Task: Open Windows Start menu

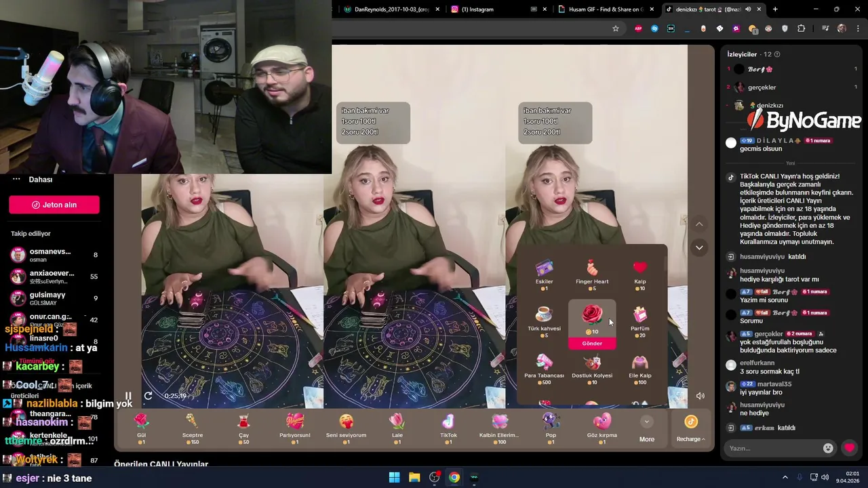Action: point(394,477)
